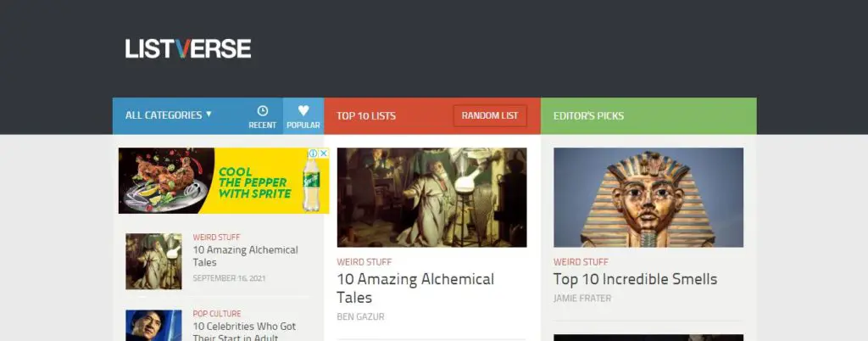
Task: Click Weird Stuff label under alchemist image
Action: coord(364,262)
